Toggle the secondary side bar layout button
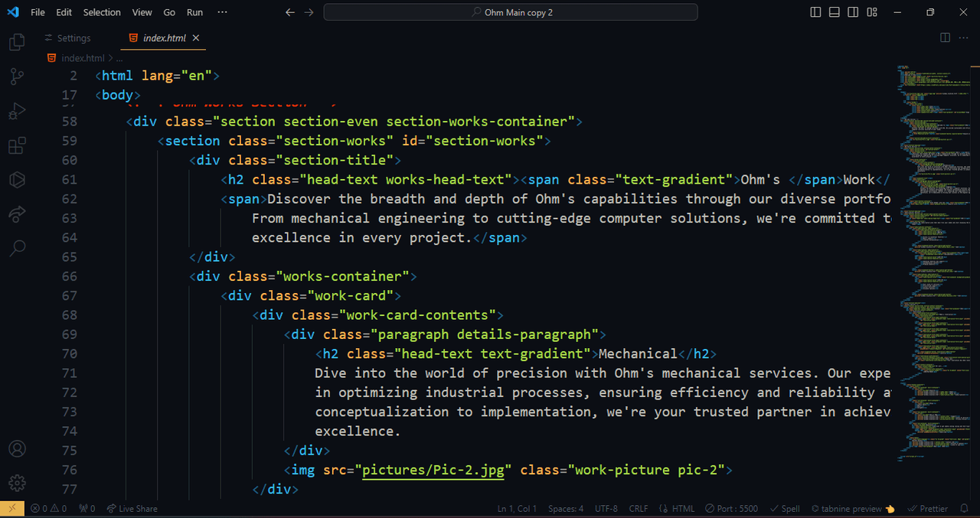 (x=853, y=12)
